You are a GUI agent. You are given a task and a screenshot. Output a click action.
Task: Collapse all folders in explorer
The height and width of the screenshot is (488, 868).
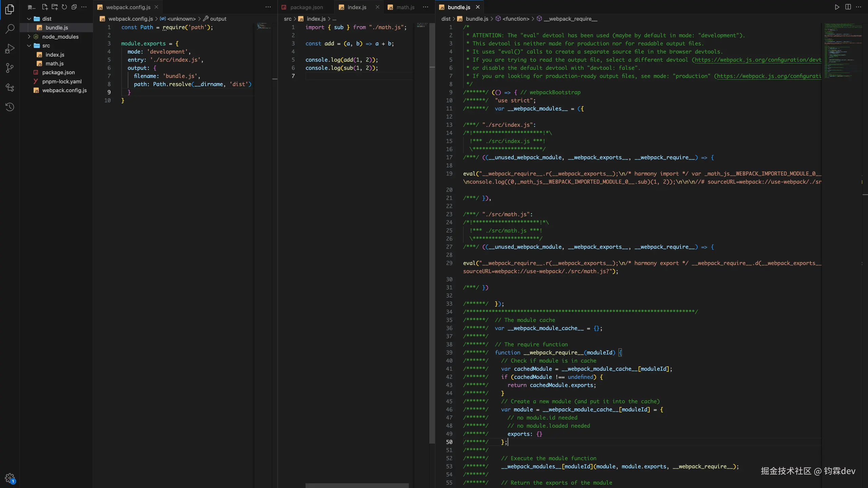point(74,7)
